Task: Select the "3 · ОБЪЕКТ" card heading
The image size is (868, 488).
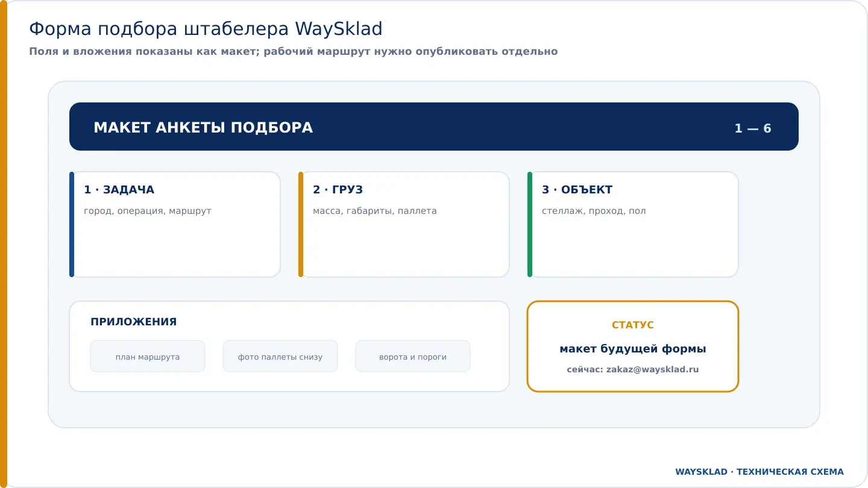Action: (x=577, y=190)
